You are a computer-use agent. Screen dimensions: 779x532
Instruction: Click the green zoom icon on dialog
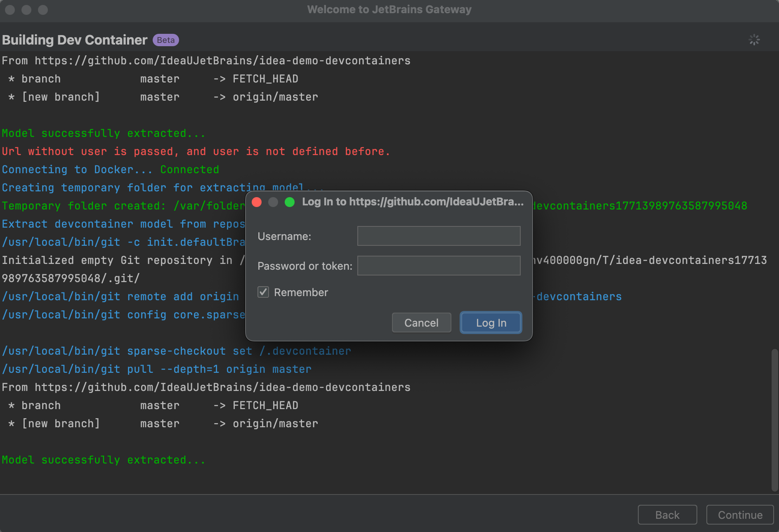pyautogui.click(x=290, y=202)
